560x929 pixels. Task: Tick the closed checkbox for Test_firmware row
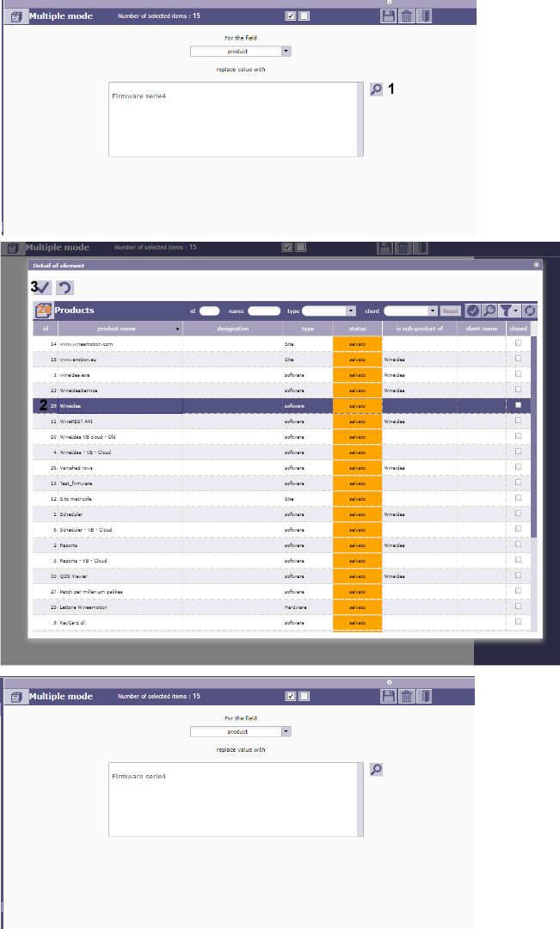[x=519, y=483]
